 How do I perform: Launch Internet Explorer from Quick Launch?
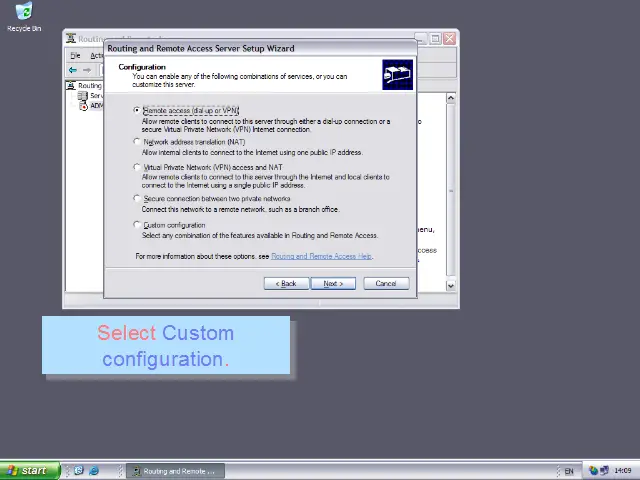pyautogui.click(x=94, y=471)
